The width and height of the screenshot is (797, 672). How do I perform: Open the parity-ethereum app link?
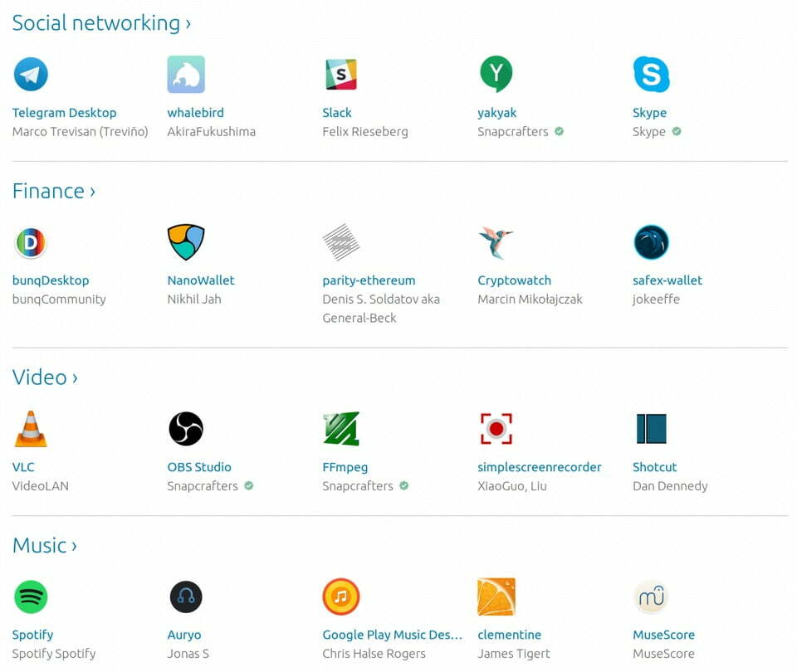[x=369, y=280]
